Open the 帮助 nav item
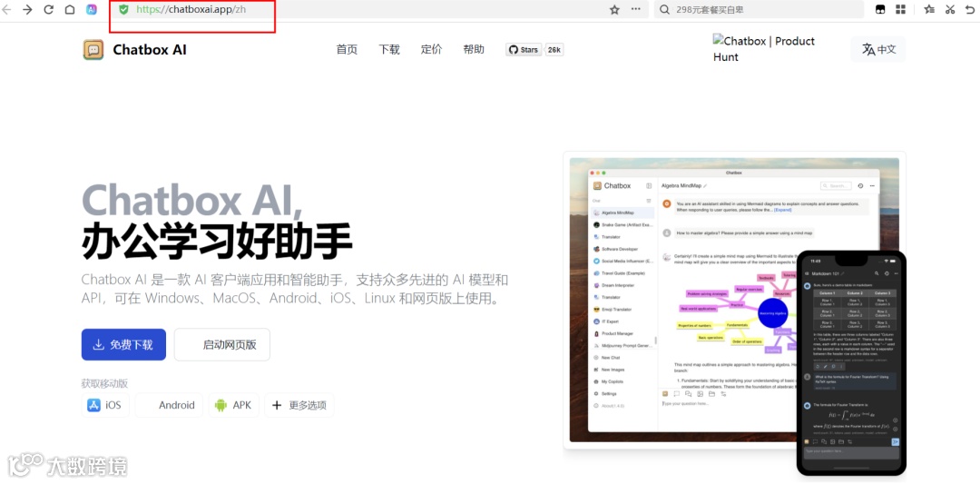This screenshot has height=484, width=980. (474, 49)
